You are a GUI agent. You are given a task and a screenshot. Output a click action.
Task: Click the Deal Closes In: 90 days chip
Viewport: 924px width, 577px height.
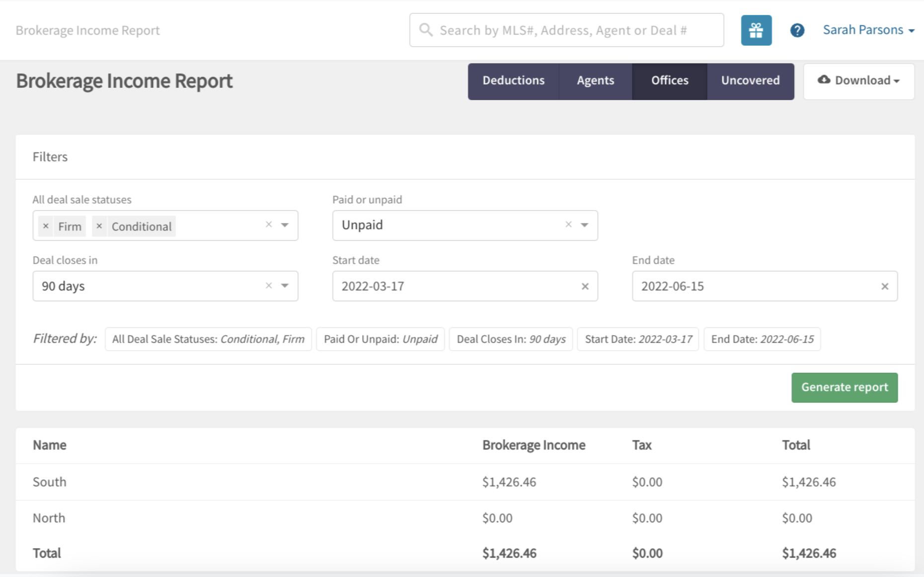511,339
